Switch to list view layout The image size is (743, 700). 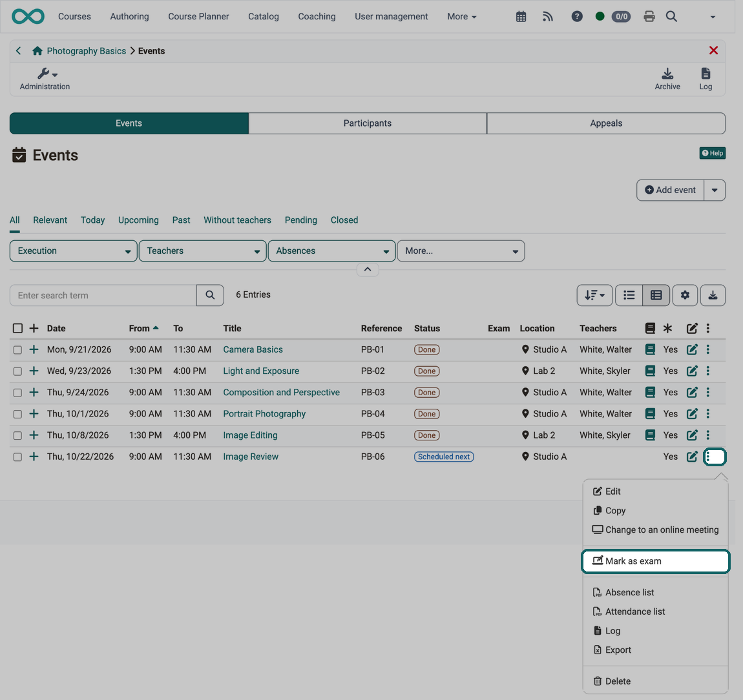point(629,295)
